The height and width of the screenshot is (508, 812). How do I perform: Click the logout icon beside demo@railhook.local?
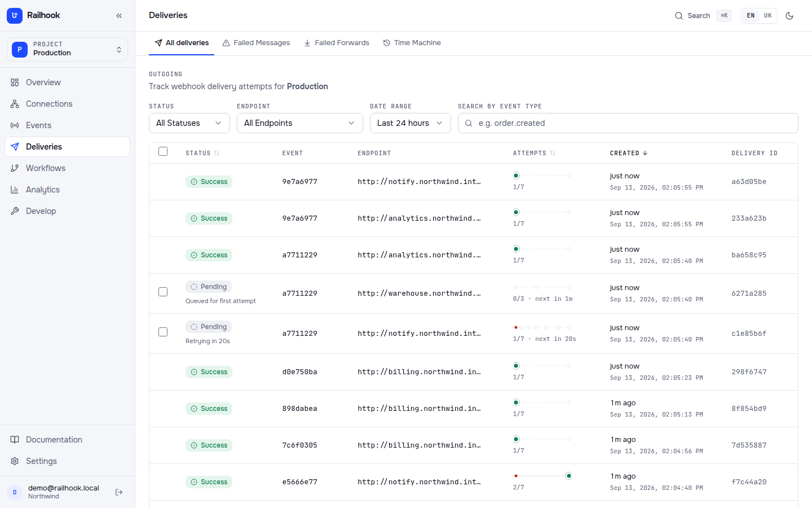(x=119, y=492)
